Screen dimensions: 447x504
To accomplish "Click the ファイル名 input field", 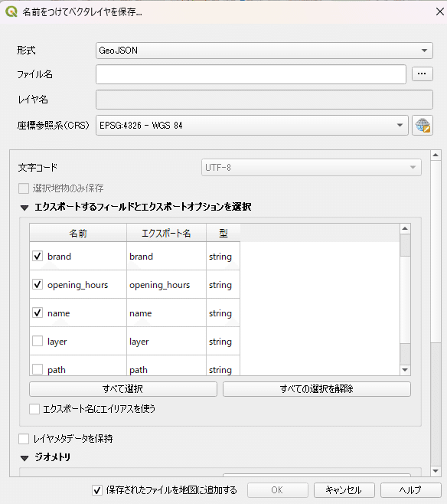I will [251, 74].
